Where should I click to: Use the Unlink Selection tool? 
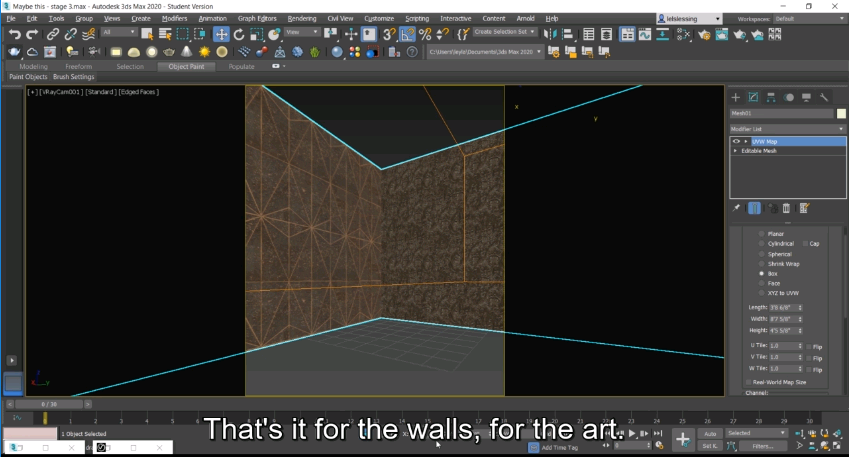pyautogui.click(x=70, y=35)
